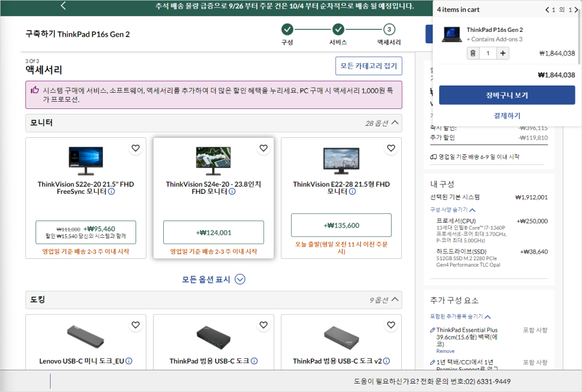
Task: Open info for ThinkPad universal USB-C dock
Action: pyautogui.click(x=254, y=361)
